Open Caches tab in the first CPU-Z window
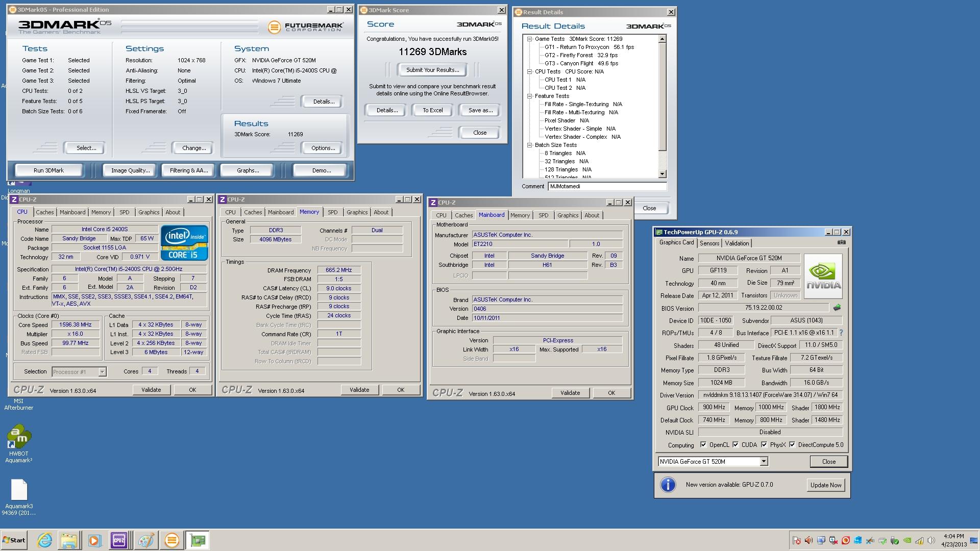This screenshot has width=980, height=551. pyautogui.click(x=44, y=212)
